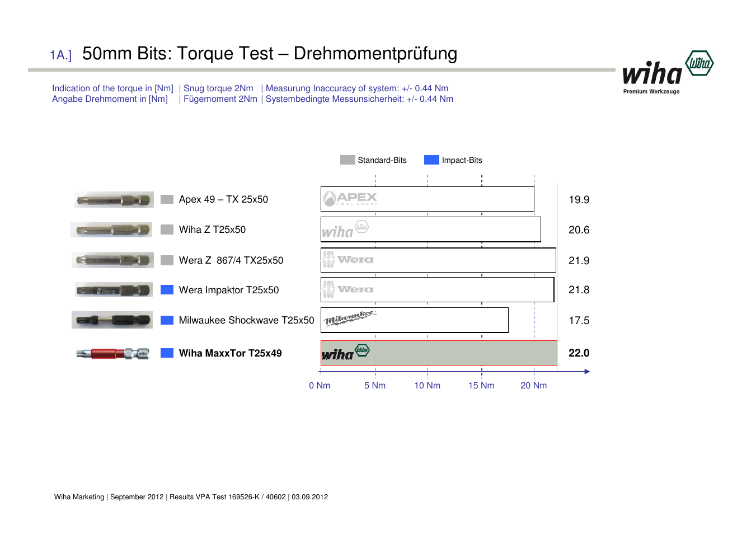Click the Milwaukee logo in bar

350,318
